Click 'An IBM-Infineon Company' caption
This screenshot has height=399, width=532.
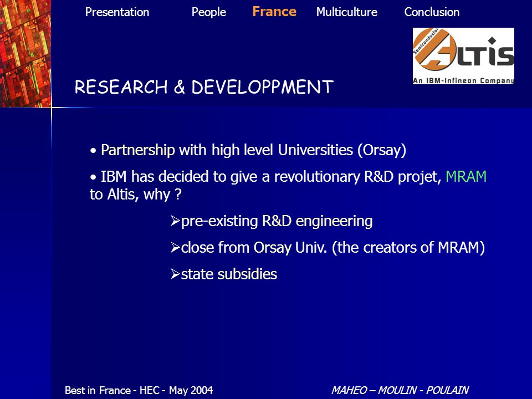click(x=463, y=81)
